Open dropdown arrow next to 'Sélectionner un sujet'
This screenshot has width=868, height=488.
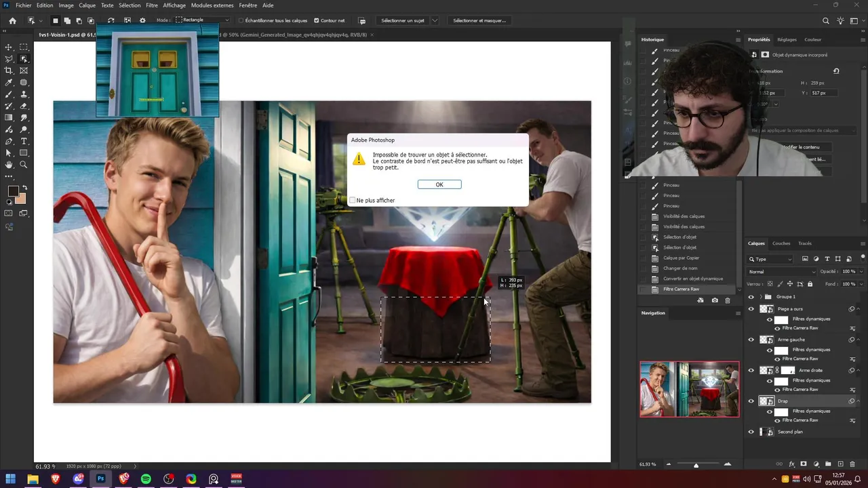[x=435, y=20]
